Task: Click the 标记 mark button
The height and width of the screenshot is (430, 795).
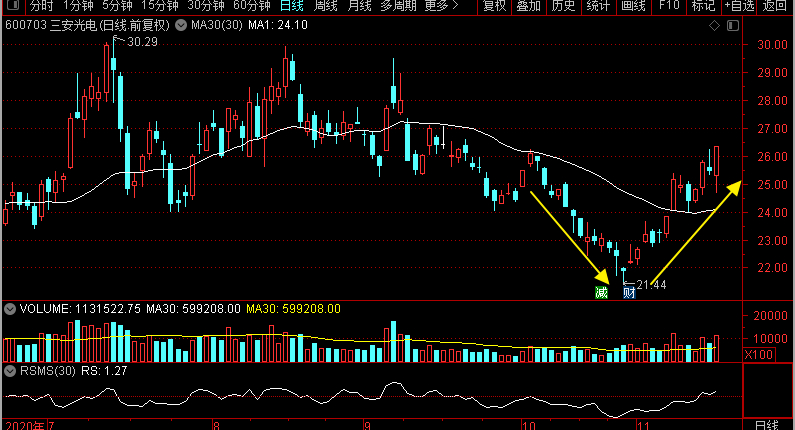Action: [x=703, y=6]
